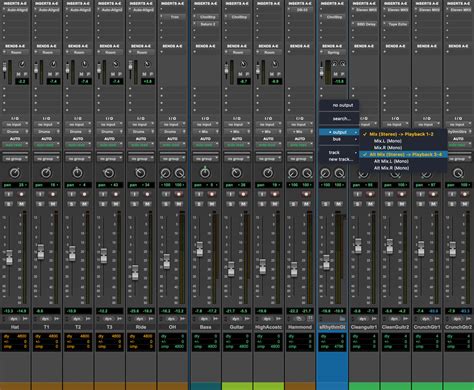Select the Bass track name
The image size is (474, 390).
205,327
